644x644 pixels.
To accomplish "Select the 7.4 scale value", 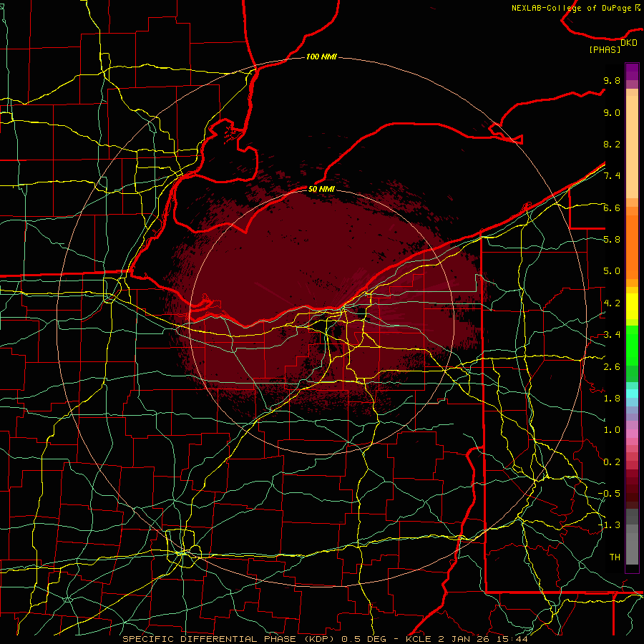I will [612, 176].
